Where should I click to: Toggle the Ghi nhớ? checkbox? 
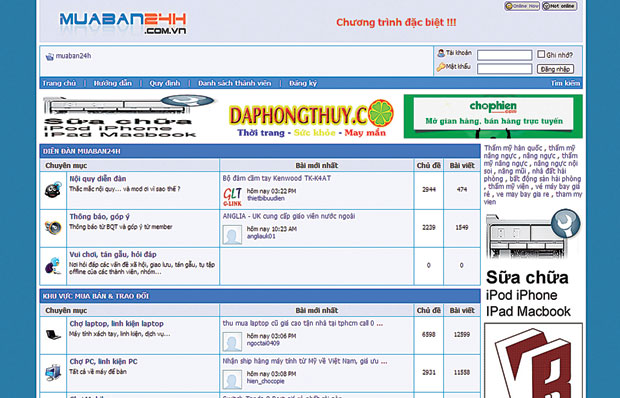[541, 54]
